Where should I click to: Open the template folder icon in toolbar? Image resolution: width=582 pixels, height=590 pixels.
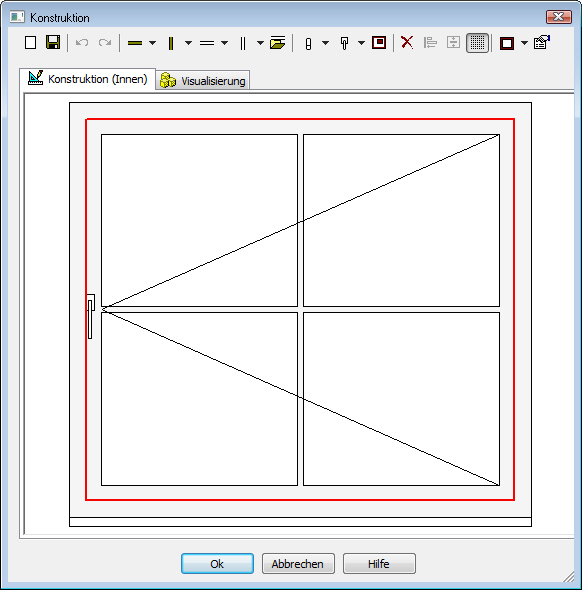tap(278, 43)
